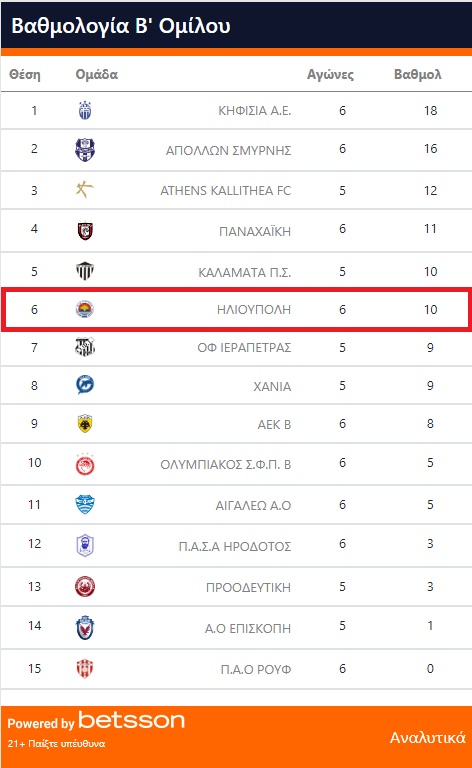Open the betsson logo in footer

(131, 720)
